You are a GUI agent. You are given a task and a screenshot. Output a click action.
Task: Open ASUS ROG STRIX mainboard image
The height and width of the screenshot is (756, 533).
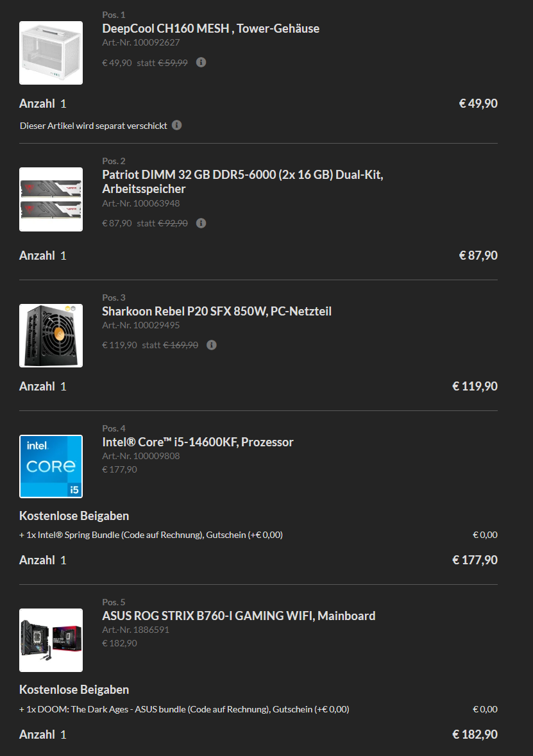51,641
